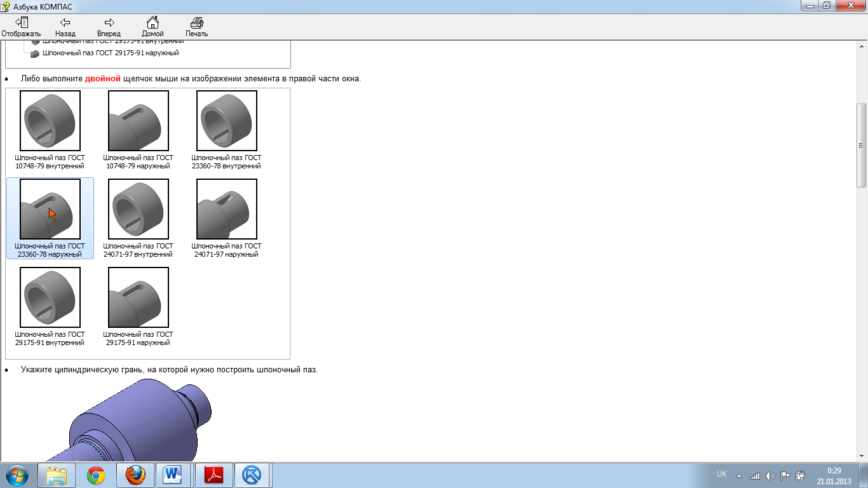
Task: Launch Google Chrome from the taskbar
Action: [96, 475]
